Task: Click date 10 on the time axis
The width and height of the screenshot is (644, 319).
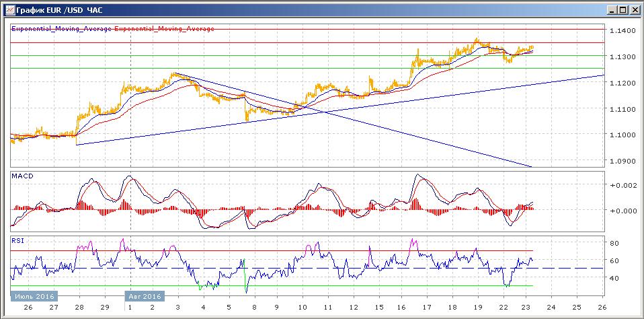Action: tap(303, 308)
